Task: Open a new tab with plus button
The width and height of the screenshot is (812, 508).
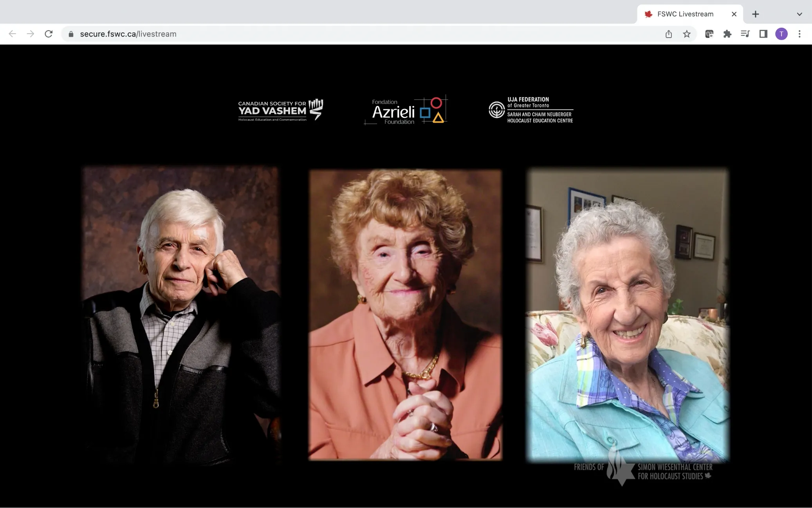Action: 756,14
